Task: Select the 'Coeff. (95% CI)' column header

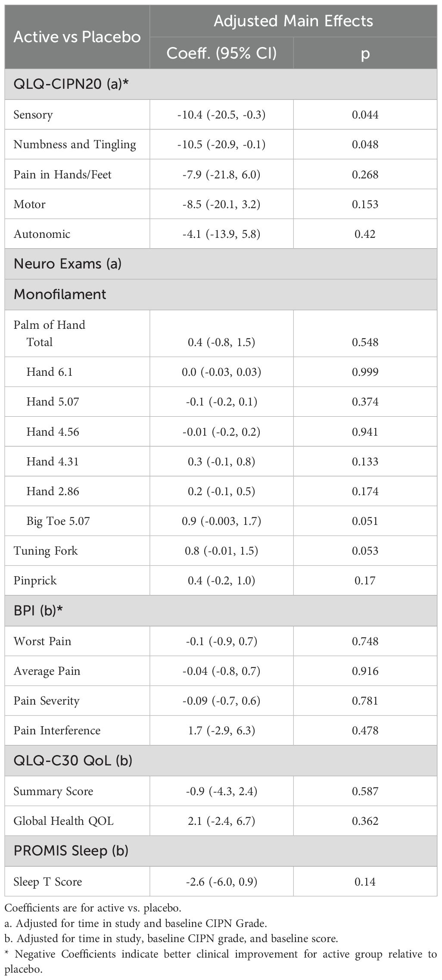Action: click(221, 53)
